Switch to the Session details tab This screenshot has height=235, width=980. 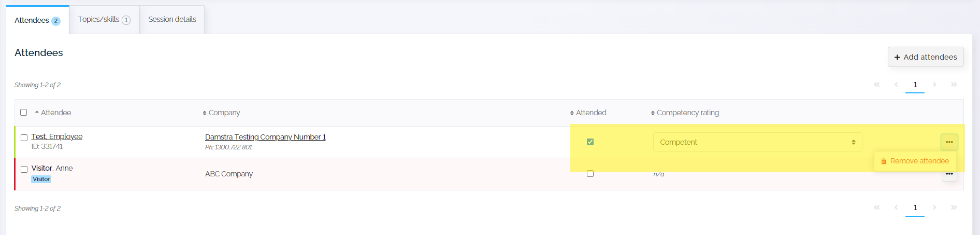[x=172, y=20]
